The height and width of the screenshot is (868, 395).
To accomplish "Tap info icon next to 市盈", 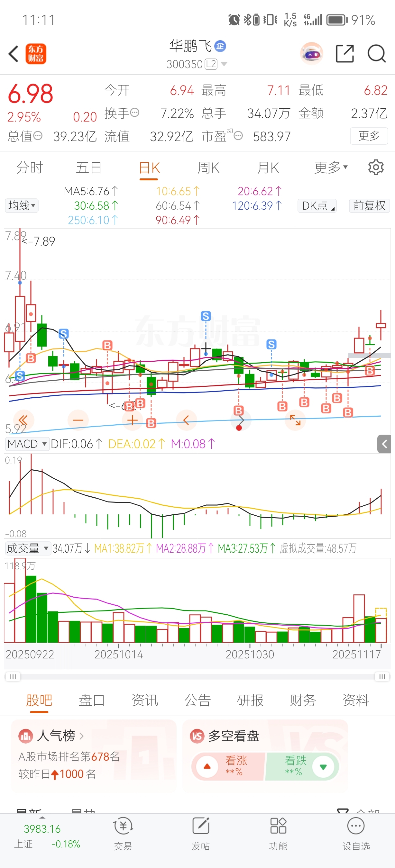I will click(238, 136).
